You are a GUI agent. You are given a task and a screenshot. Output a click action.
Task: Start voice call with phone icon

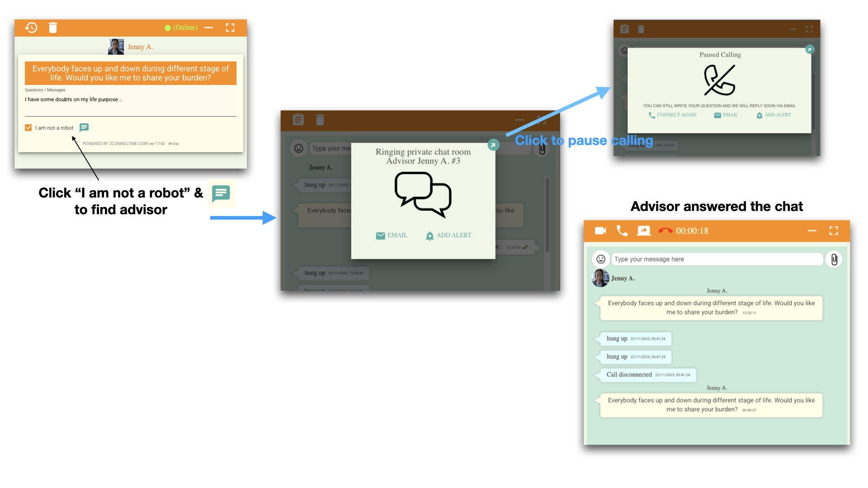[622, 231]
